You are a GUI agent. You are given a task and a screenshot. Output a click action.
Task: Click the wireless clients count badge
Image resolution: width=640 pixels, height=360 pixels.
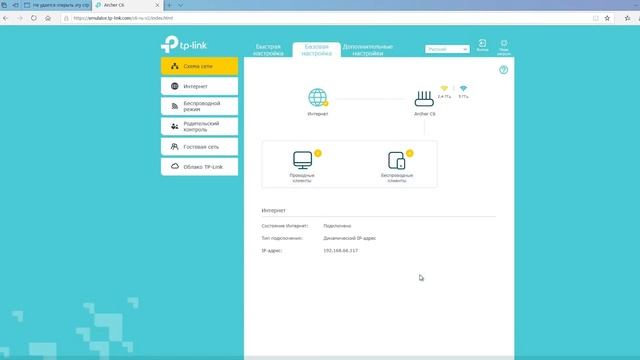click(409, 153)
